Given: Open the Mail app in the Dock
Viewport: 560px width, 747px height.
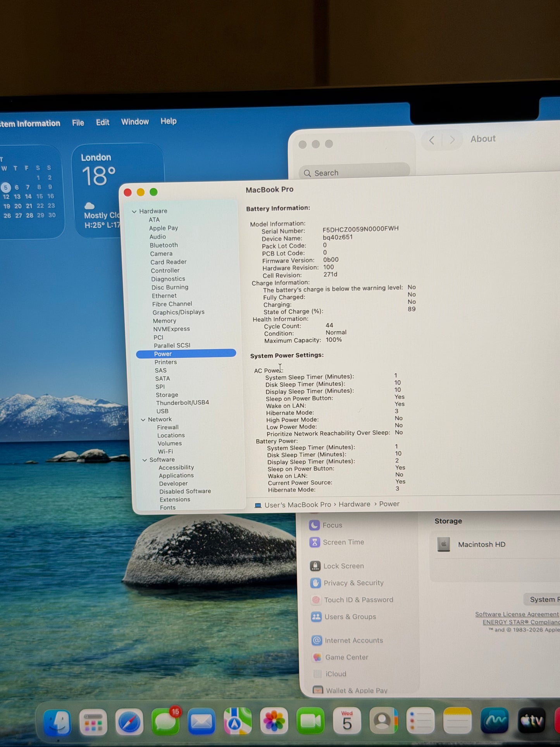Looking at the screenshot, I should (202, 722).
